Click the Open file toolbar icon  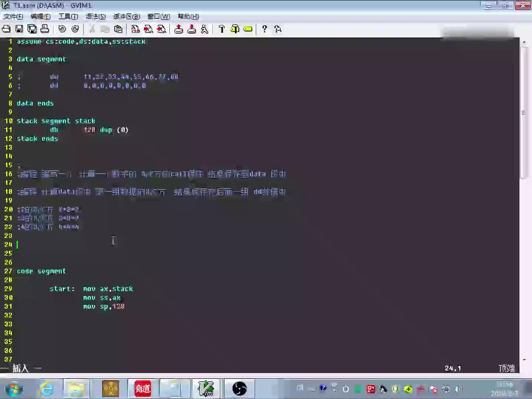(x=6, y=29)
